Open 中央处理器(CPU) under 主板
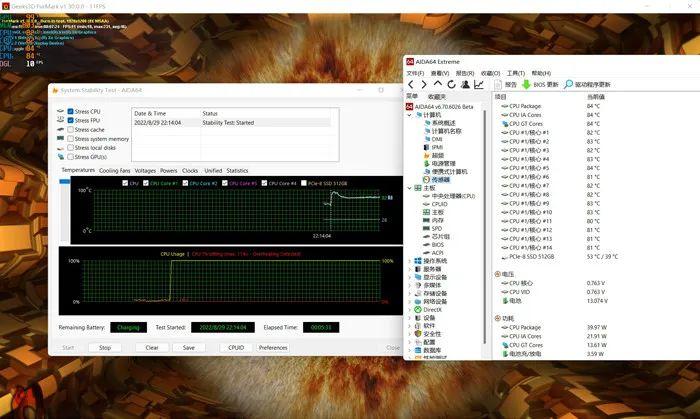Viewport: 700px width, 419px height. point(453,196)
